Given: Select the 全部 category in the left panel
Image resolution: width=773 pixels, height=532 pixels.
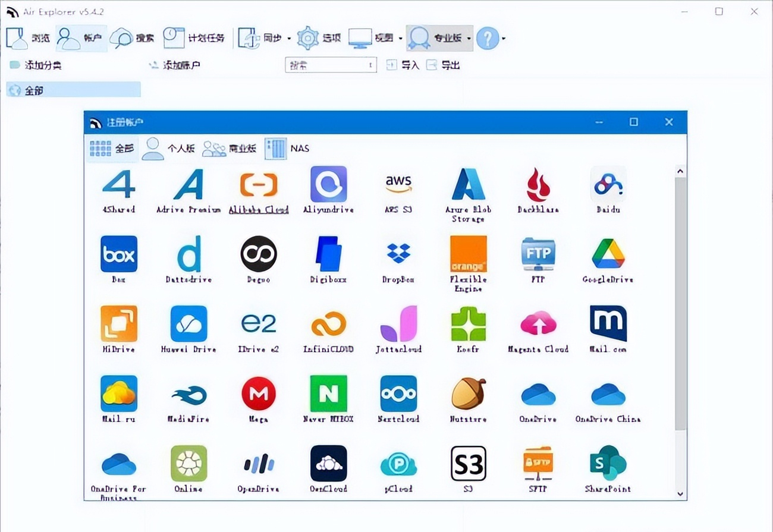Looking at the screenshot, I should (x=74, y=90).
